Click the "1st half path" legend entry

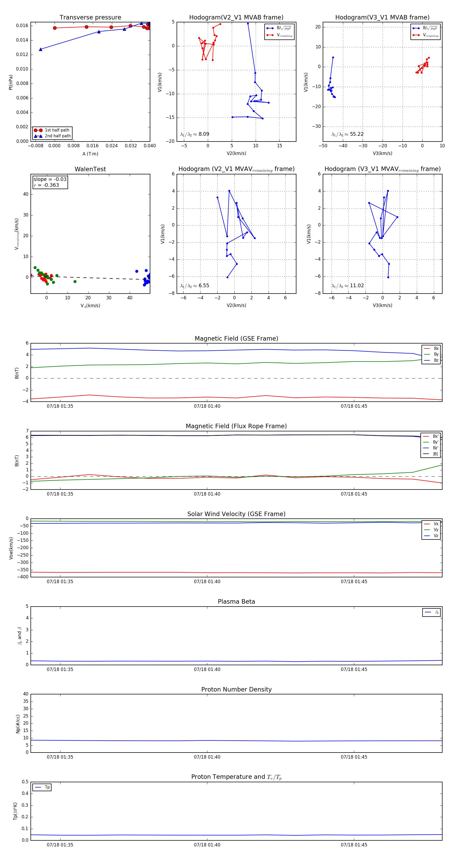[x=52, y=130]
